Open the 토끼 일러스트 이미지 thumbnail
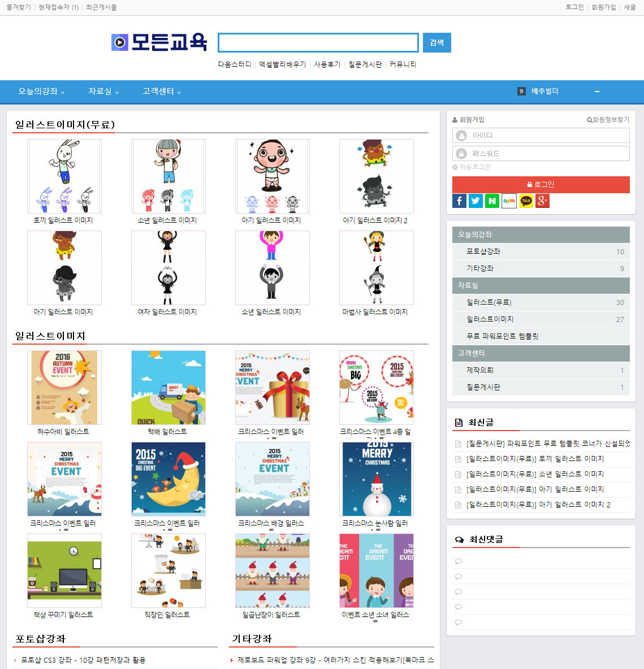The width and height of the screenshot is (644, 669). (x=64, y=176)
